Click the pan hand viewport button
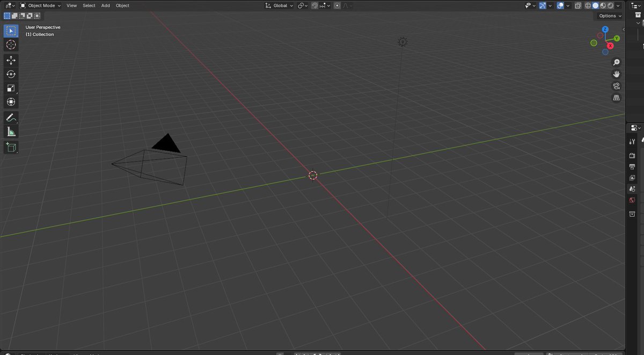644x355 pixels. point(616,74)
